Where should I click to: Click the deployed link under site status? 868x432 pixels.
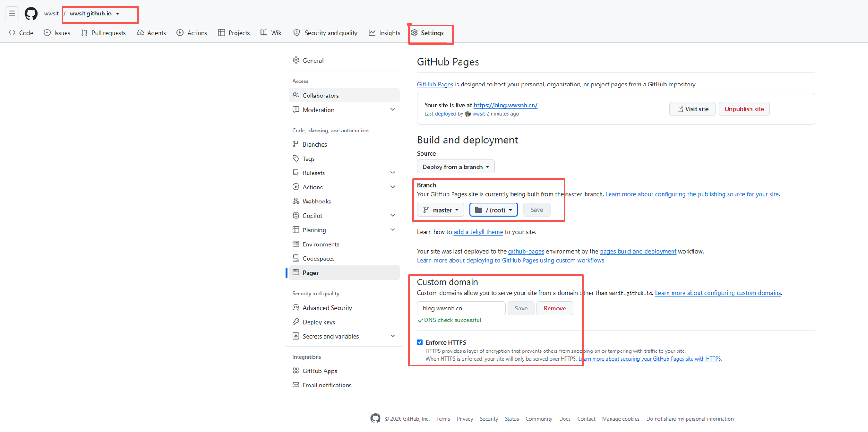pyautogui.click(x=446, y=114)
